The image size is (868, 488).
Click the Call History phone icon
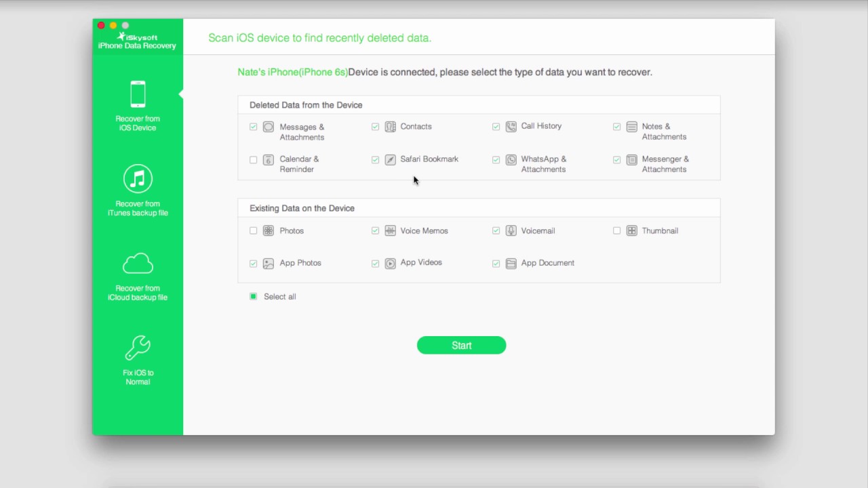click(511, 126)
